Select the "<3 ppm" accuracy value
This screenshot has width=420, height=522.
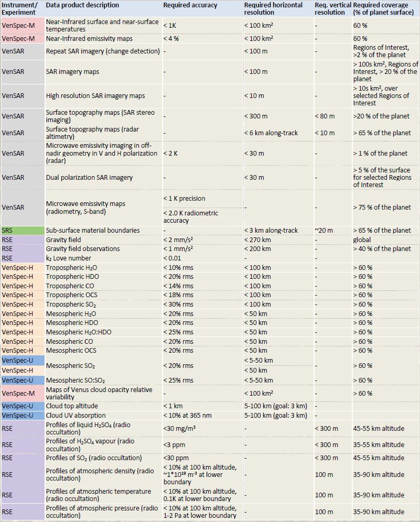click(x=174, y=445)
